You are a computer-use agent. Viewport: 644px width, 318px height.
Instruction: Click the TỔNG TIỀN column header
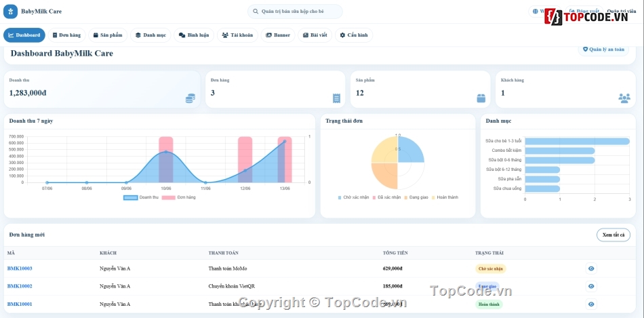click(395, 253)
